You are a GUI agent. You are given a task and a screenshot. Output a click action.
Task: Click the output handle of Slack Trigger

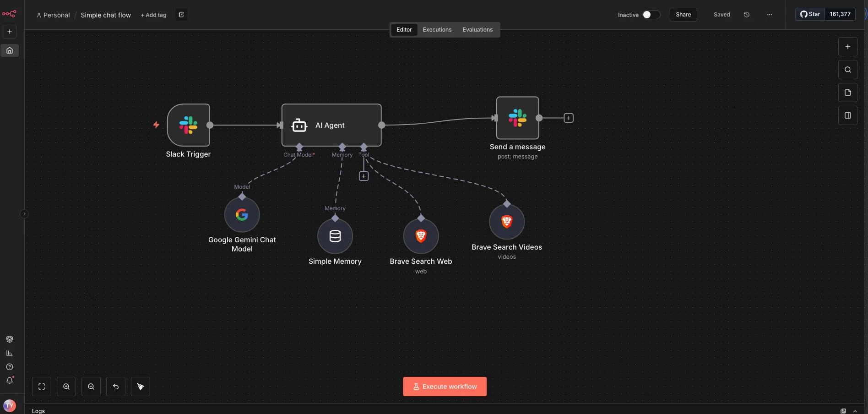tap(210, 125)
